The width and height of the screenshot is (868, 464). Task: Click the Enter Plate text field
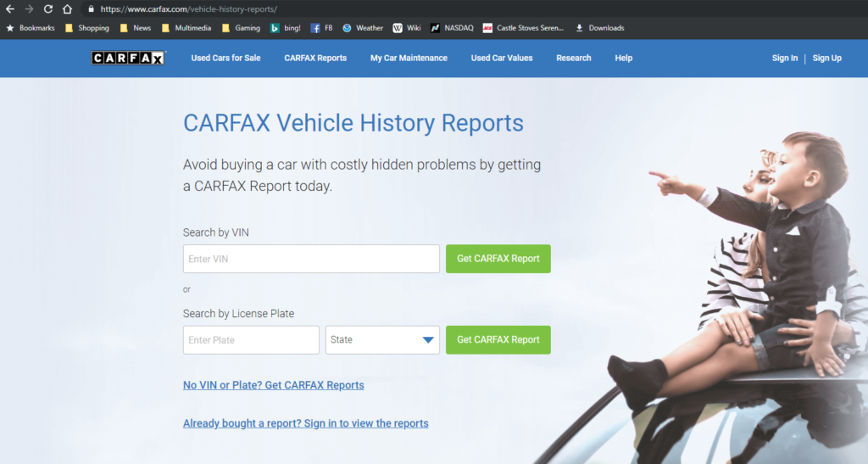251,340
